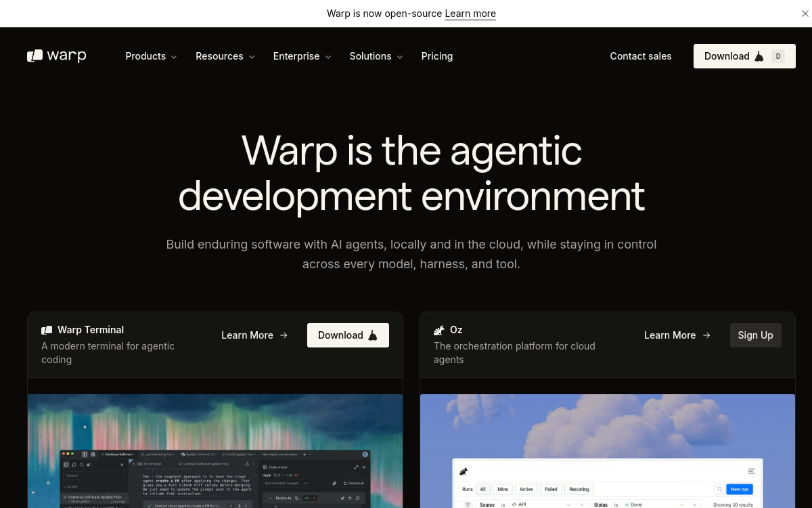The height and width of the screenshot is (508, 812).
Task: Click the D shortcut badge in header Download
Action: (778, 56)
